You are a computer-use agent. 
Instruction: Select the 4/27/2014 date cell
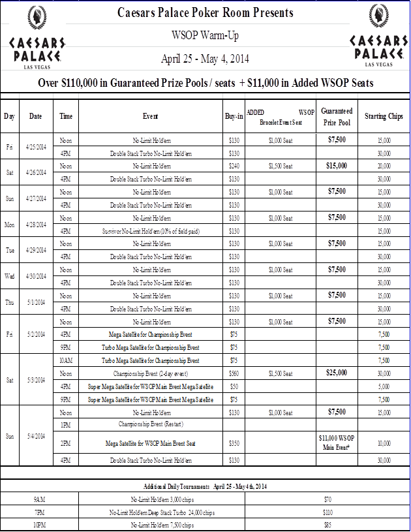pyautogui.click(x=36, y=198)
